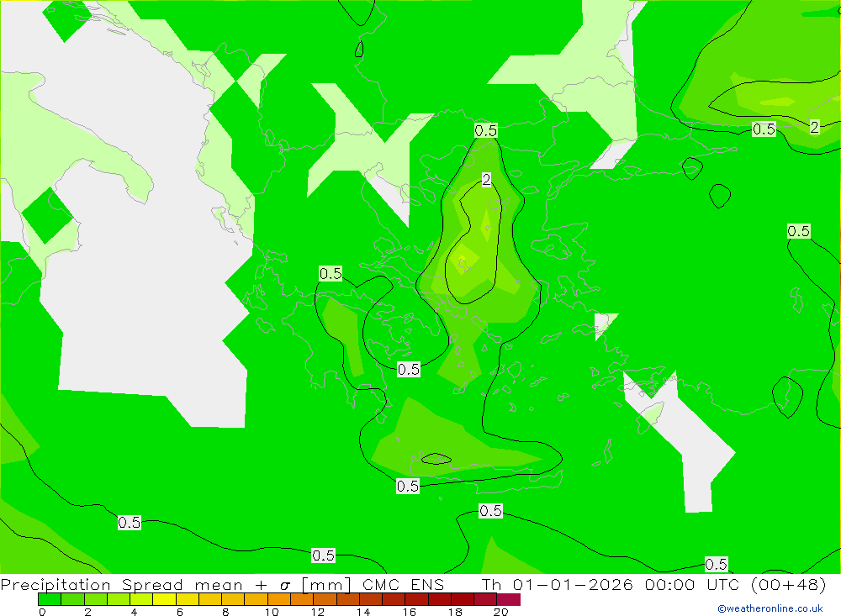Click the '0.5' label beside the top-right '2'
841x616 pixels.
point(764,129)
